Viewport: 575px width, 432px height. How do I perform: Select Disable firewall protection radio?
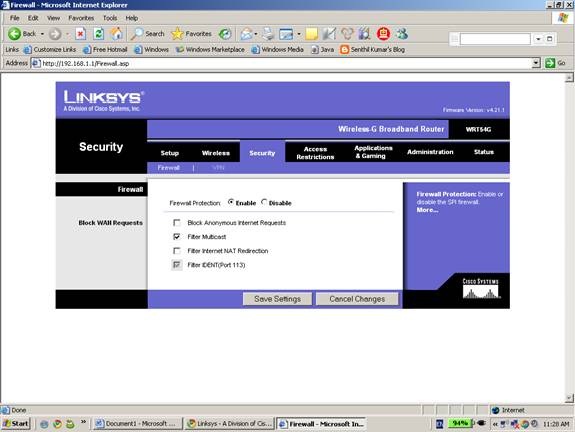coord(264,202)
